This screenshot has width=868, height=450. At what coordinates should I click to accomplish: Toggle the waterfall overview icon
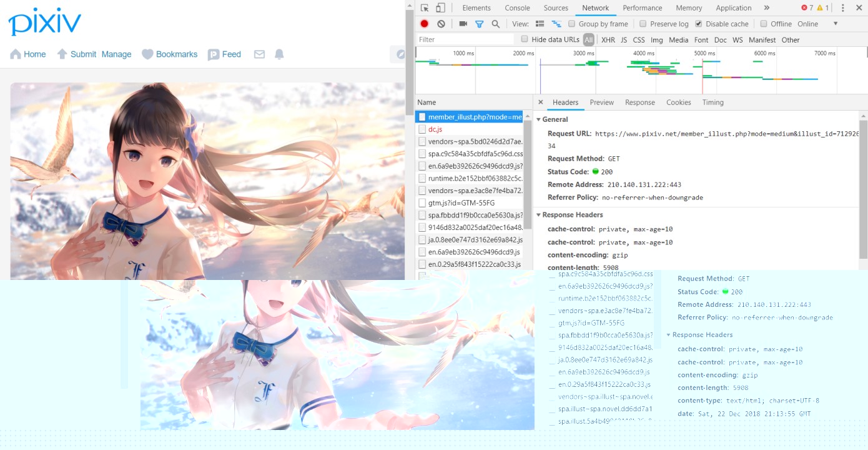(556, 24)
